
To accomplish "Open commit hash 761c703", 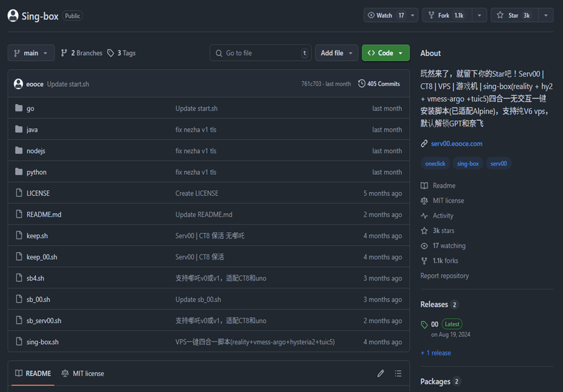I will (311, 84).
